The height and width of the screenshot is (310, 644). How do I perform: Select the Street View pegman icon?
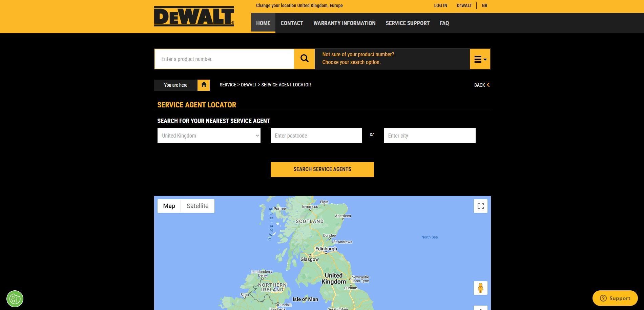pos(480,288)
